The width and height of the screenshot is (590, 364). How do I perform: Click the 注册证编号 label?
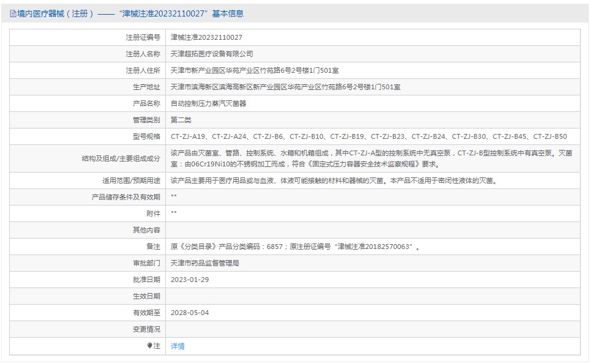[143, 37]
